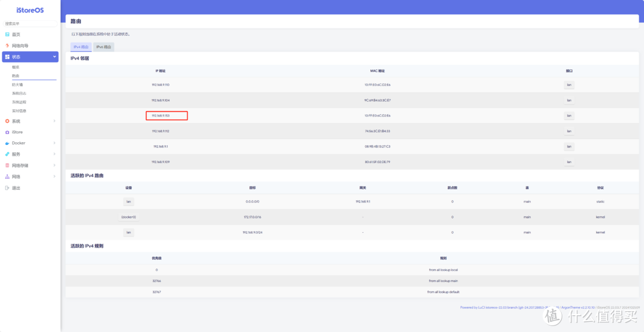Click the 接口 column header
Screen dimensions: 644x332
tap(569, 71)
